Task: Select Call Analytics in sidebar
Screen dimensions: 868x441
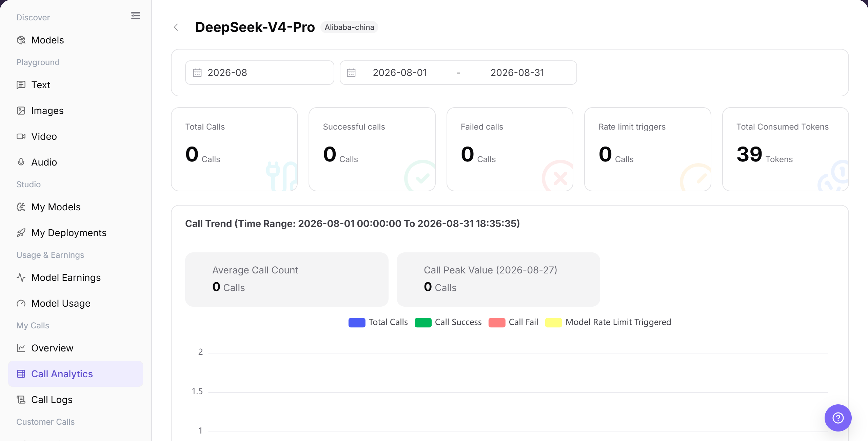Action: click(75, 374)
